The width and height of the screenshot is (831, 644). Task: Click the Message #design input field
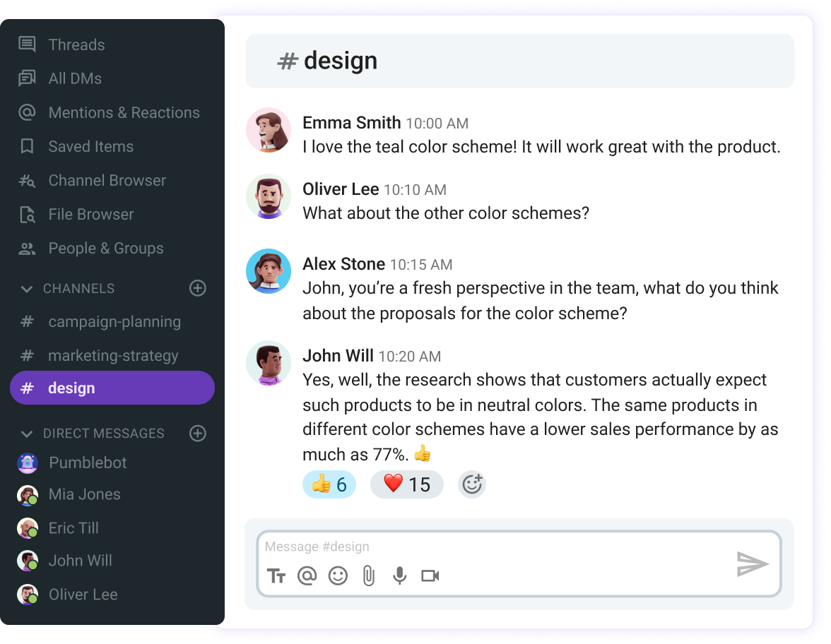pos(495,547)
